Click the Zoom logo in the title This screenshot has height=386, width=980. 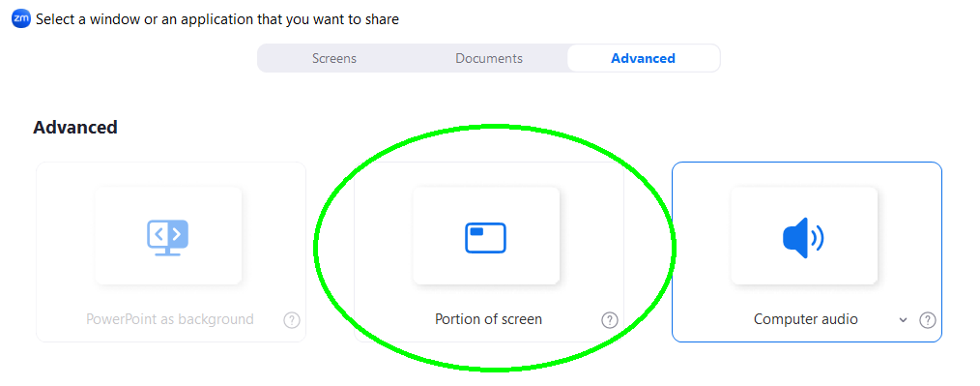(x=21, y=18)
